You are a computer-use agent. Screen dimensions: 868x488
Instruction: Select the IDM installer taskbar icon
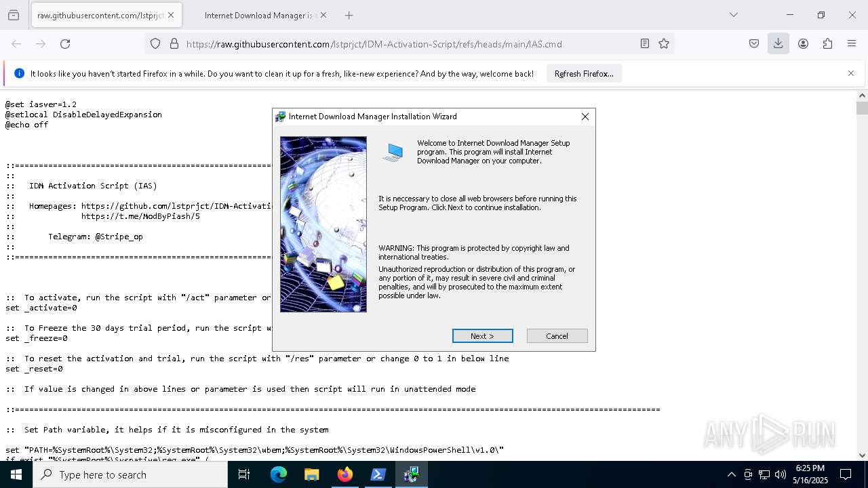point(412,474)
